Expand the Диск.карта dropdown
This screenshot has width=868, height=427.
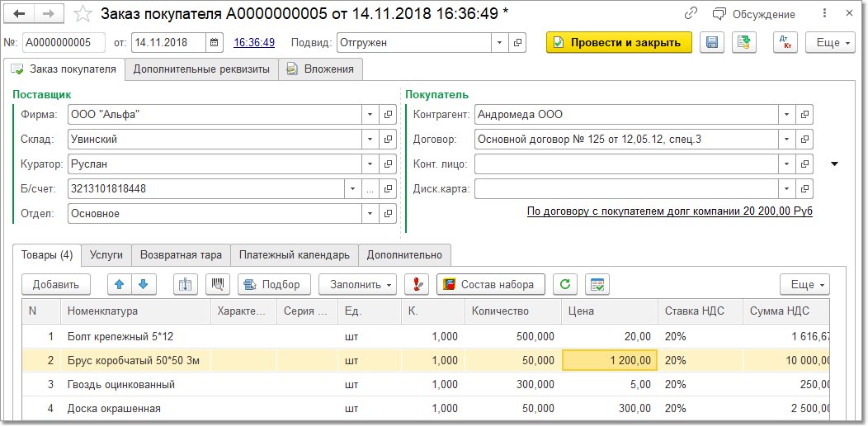[x=786, y=189]
